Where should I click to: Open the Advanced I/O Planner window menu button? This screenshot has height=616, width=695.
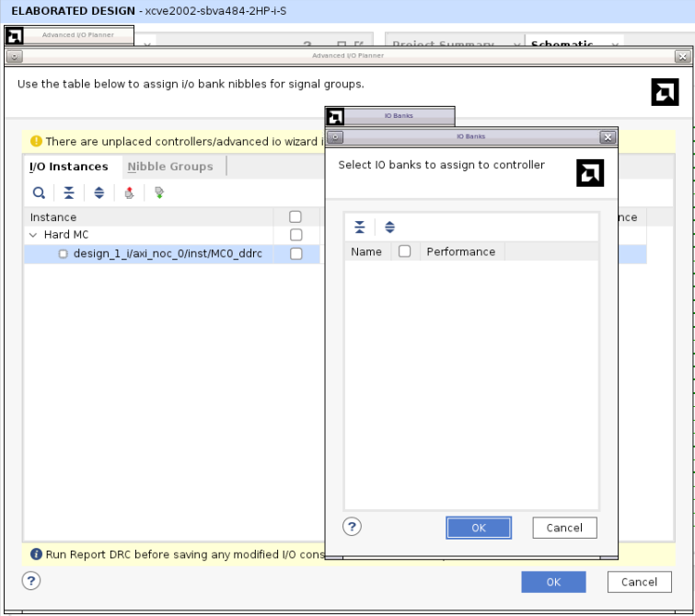tap(14, 56)
